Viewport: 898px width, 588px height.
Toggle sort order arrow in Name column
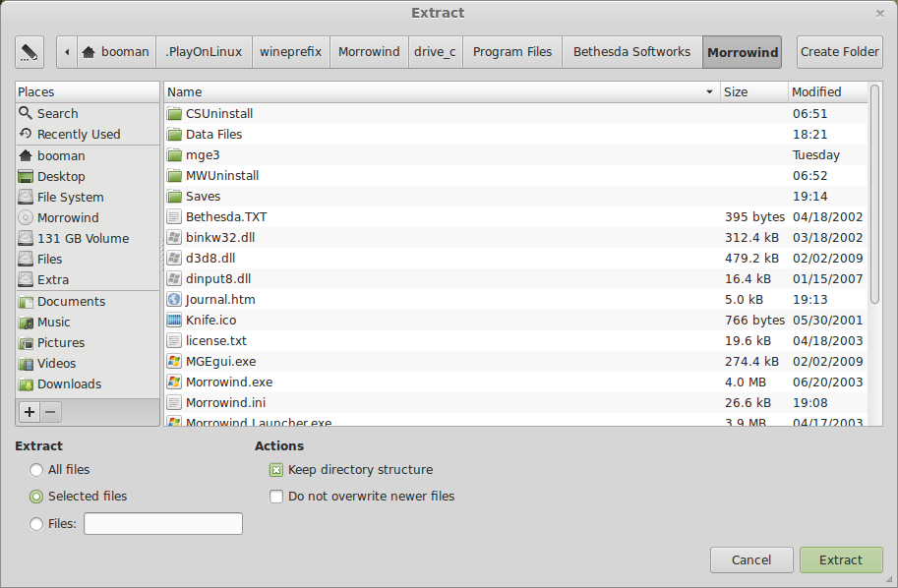tap(709, 91)
